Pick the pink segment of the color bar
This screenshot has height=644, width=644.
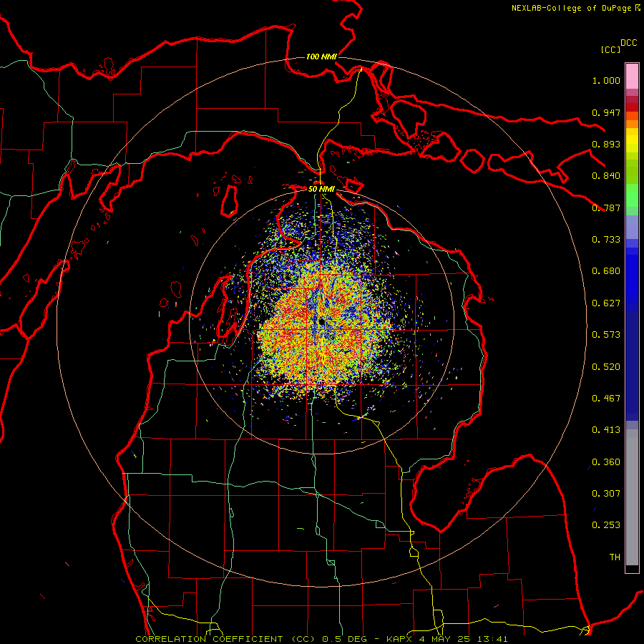point(632,77)
